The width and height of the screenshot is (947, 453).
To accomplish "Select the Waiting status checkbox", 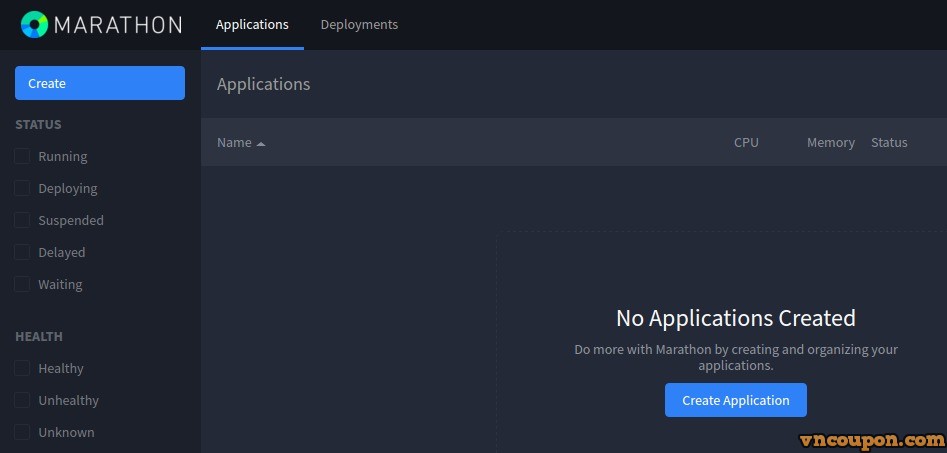I will 22,284.
